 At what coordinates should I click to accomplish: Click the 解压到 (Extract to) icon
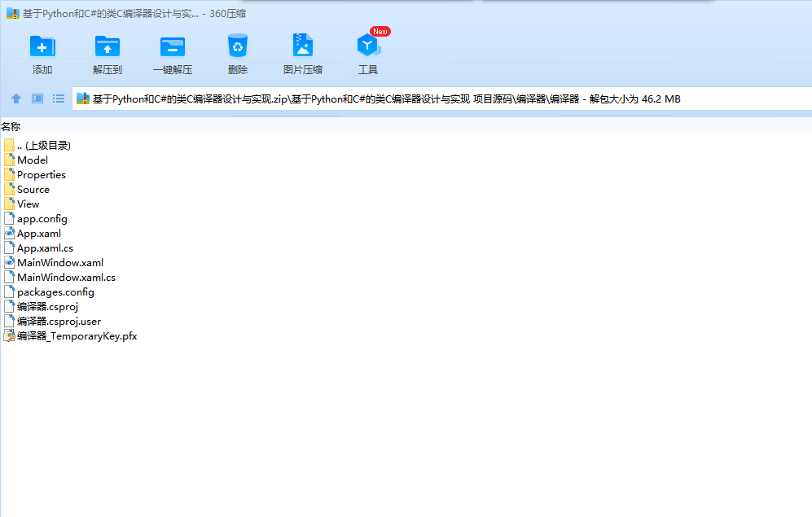point(108,46)
